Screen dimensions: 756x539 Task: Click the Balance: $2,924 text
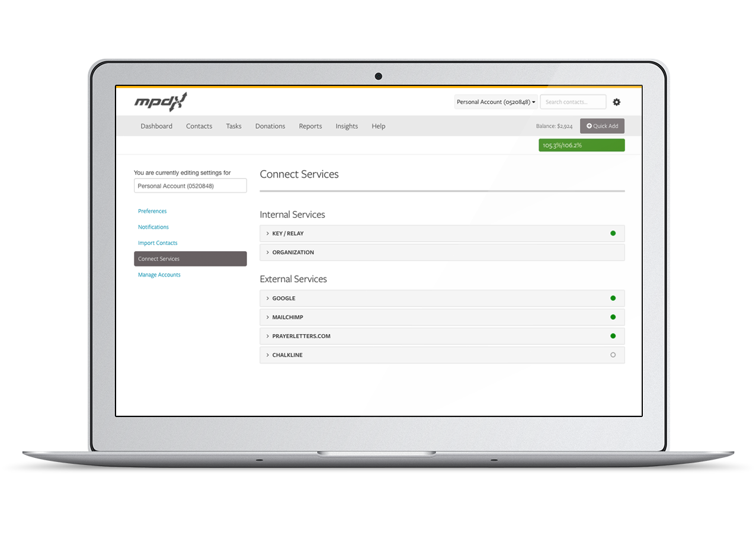[554, 126]
